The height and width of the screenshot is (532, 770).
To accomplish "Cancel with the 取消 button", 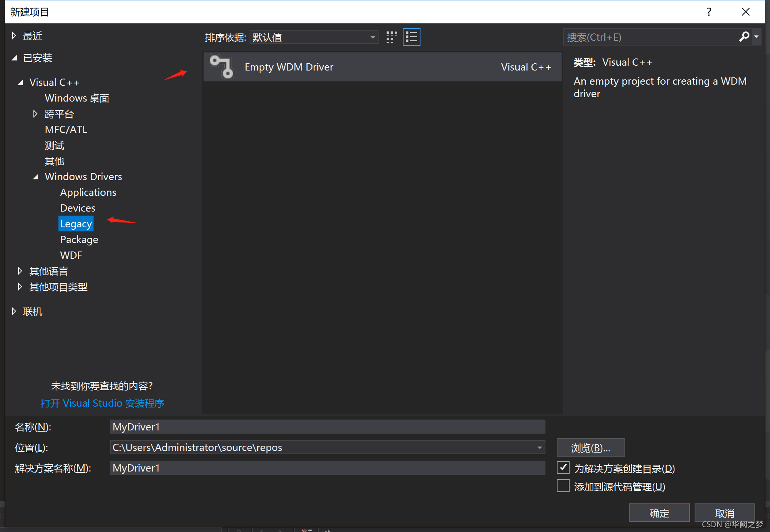I will 724,513.
